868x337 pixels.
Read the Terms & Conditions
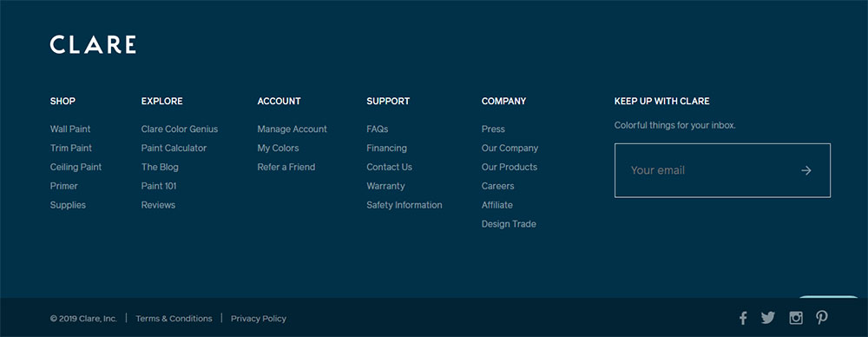[x=174, y=319]
